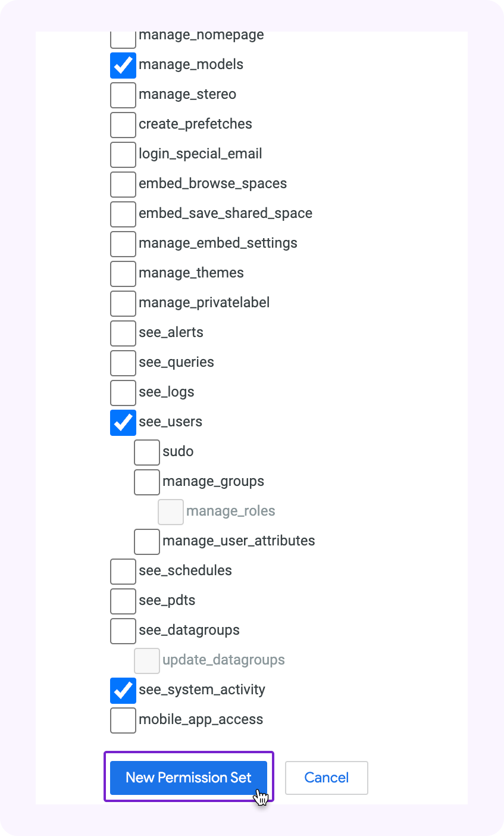The width and height of the screenshot is (504, 836).
Task: Check the create_prefetches checkbox
Action: tap(123, 124)
